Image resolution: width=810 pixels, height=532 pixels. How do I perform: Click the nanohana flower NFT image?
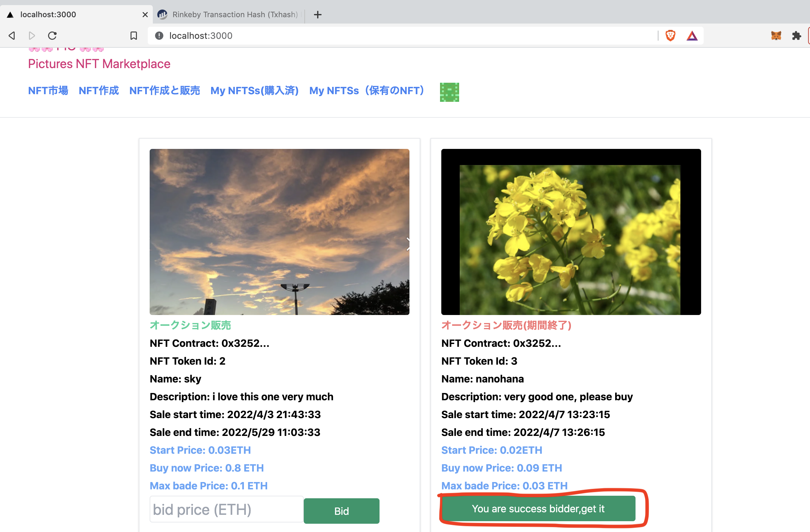(x=571, y=232)
